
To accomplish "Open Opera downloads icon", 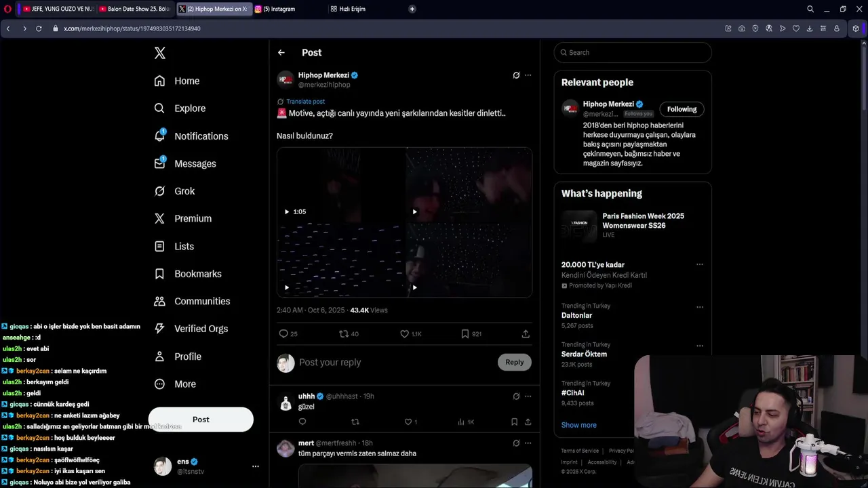I will (810, 28).
